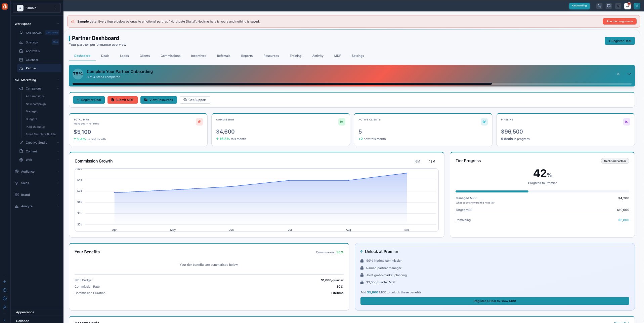
Task: Switch to the Commissions tab
Action: [x=170, y=56]
